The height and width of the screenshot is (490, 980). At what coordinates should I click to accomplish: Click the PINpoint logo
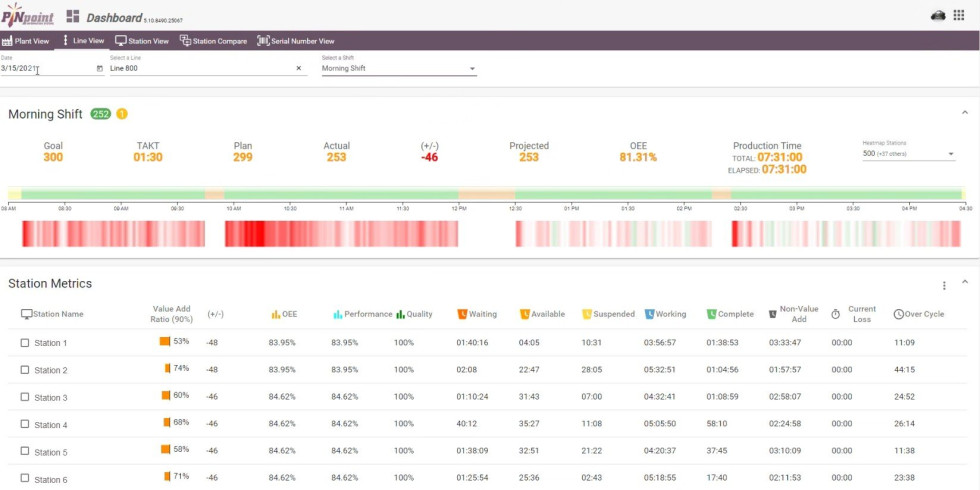coord(27,17)
